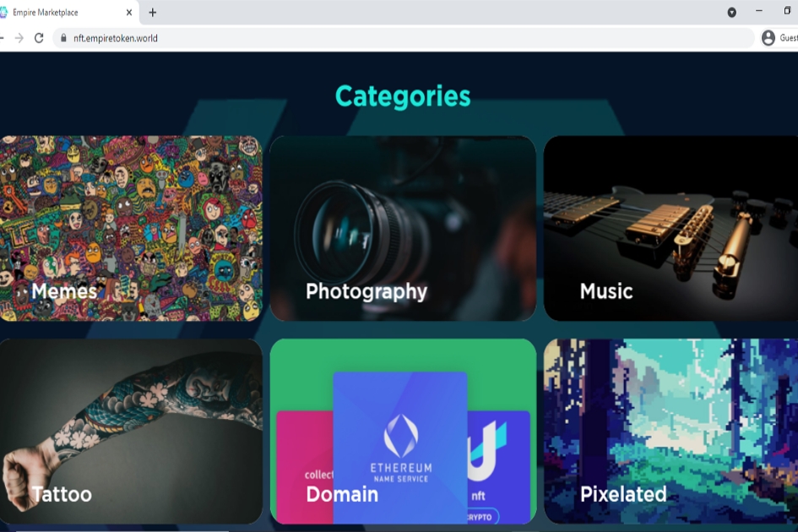Reload the current page
This screenshot has height=532, width=798.
[39, 38]
